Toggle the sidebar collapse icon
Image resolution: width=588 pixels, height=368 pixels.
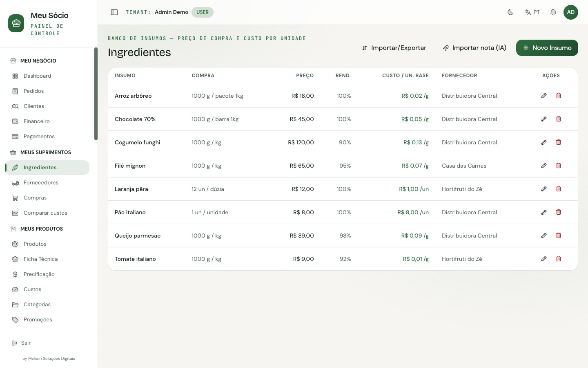coord(114,12)
